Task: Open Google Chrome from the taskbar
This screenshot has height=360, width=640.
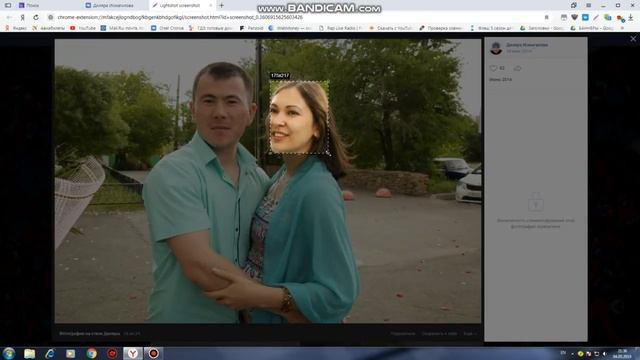Action: (x=91, y=353)
